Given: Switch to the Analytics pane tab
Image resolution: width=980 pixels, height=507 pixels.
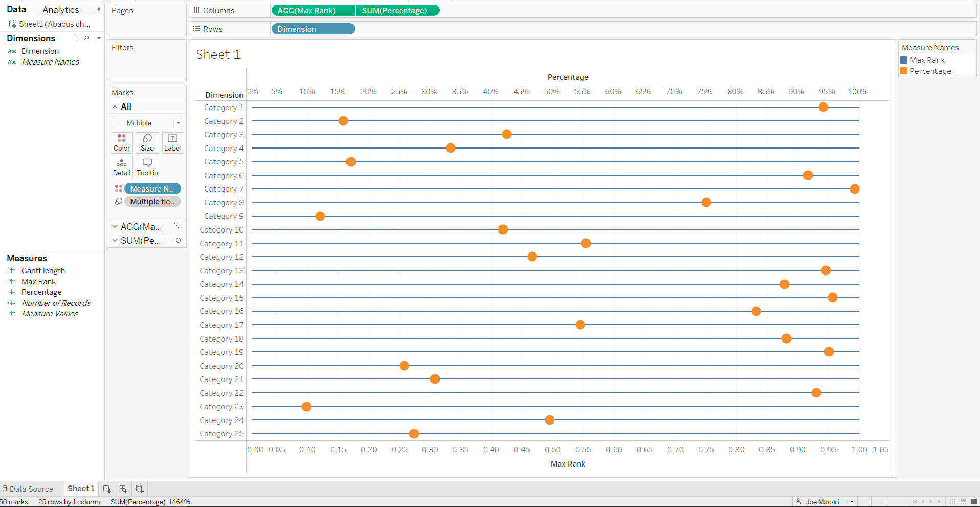Looking at the screenshot, I should pos(60,9).
